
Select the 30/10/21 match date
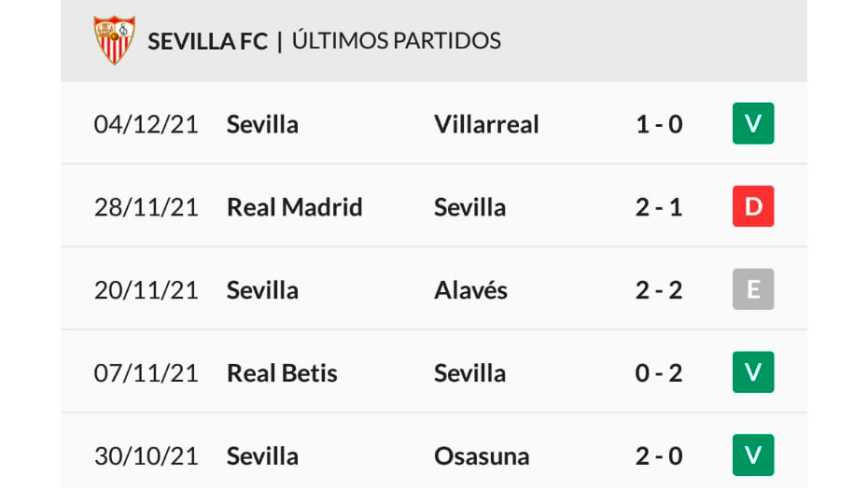pos(147,456)
